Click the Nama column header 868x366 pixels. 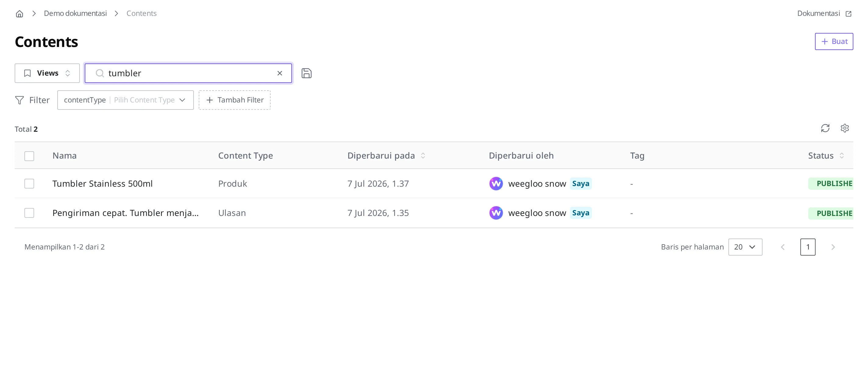click(64, 156)
